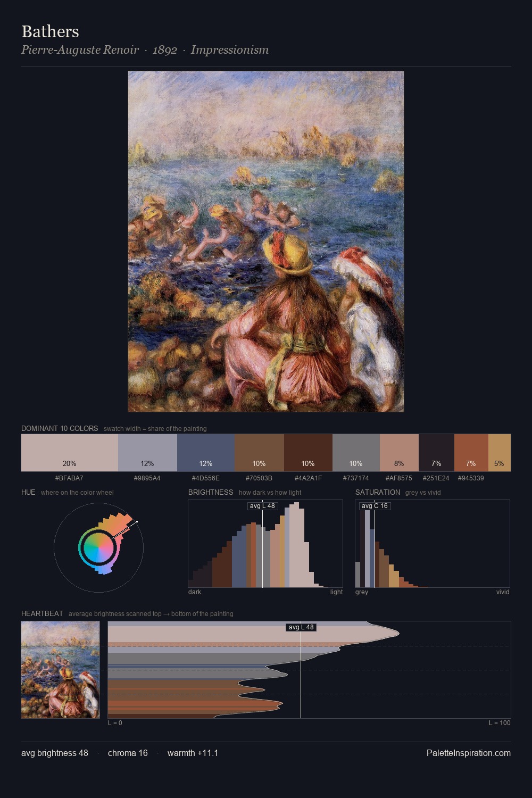Click the avg L 48 tag in brightness histogram
532x798 pixels.
click(x=263, y=505)
